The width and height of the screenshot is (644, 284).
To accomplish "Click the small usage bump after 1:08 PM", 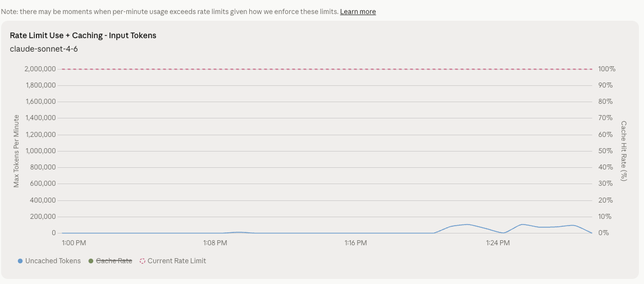I will [239, 232].
